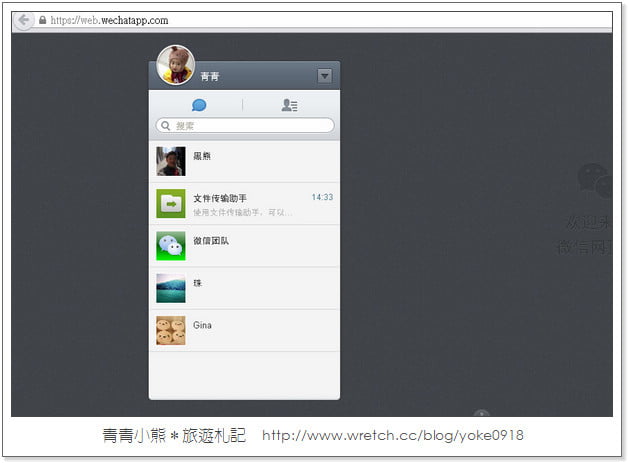The width and height of the screenshot is (628, 463).
Task: Select the web.wechatapp.com address bar URL
Action: 109,20
